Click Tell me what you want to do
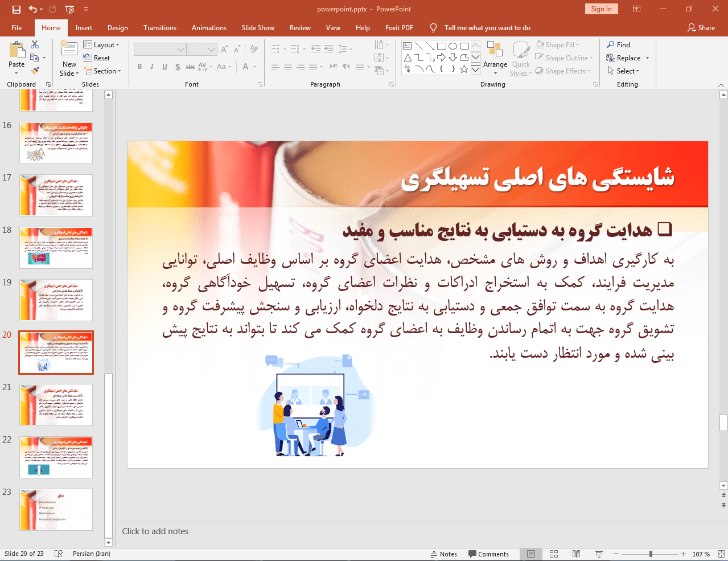This screenshot has width=728, height=561. pyautogui.click(x=487, y=27)
